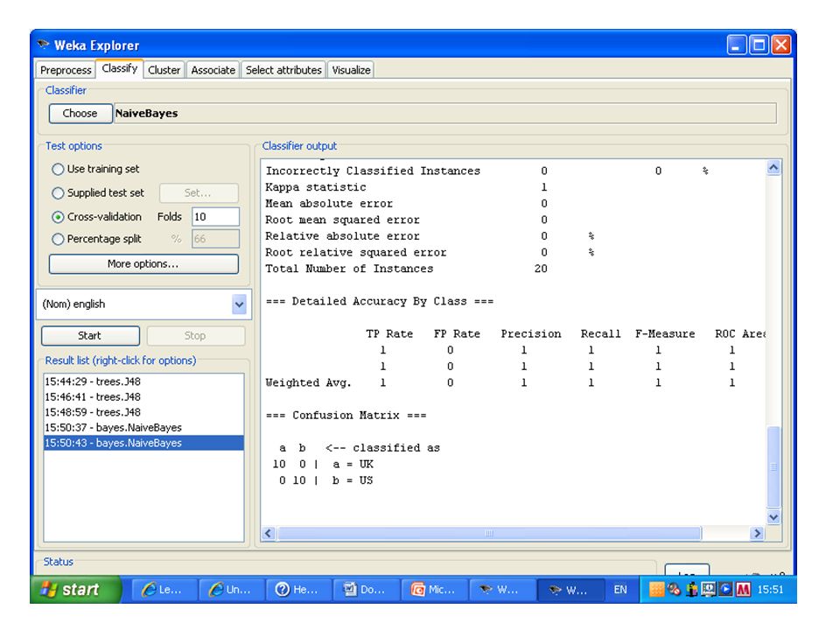Click the yellow figure system tray icon
Viewport: 840px width, 630px height.
pos(692,589)
